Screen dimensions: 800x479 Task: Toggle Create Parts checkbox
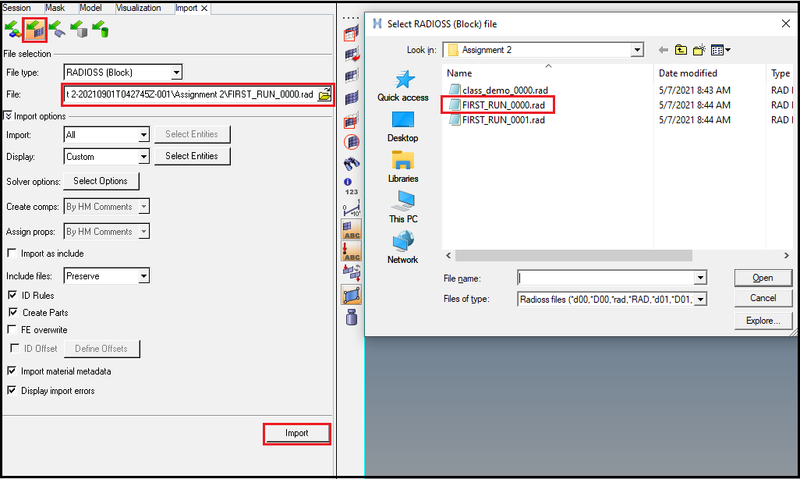tap(13, 312)
